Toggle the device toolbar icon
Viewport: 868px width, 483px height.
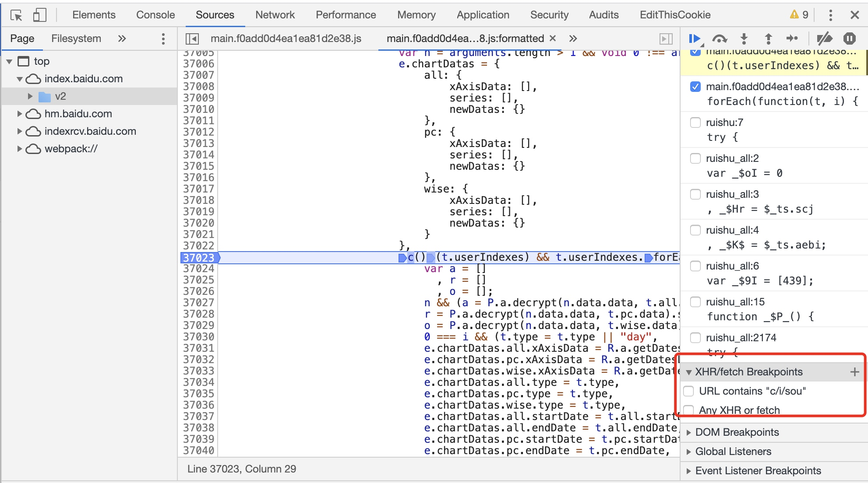(x=39, y=15)
